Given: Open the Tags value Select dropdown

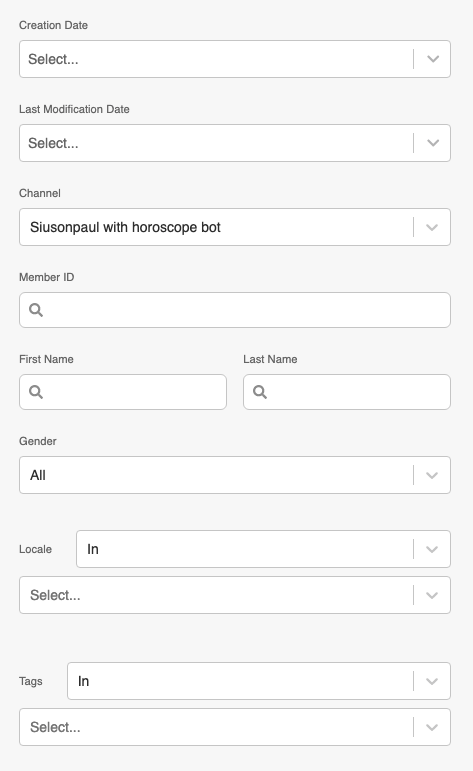Looking at the screenshot, I should 235,727.
